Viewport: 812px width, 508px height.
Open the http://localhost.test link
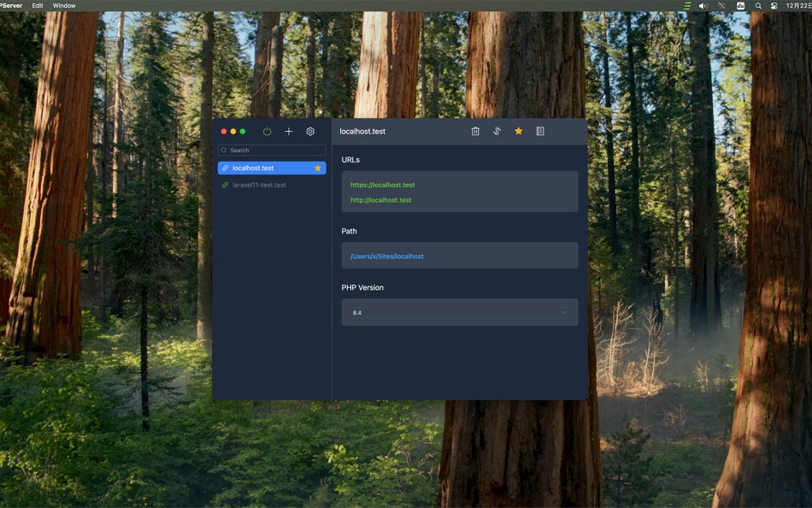click(380, 200)
